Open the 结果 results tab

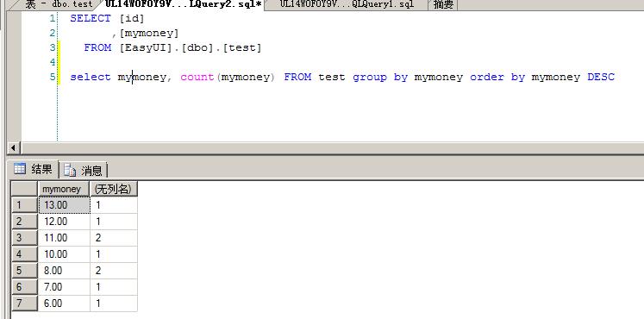tap(34, 169)
